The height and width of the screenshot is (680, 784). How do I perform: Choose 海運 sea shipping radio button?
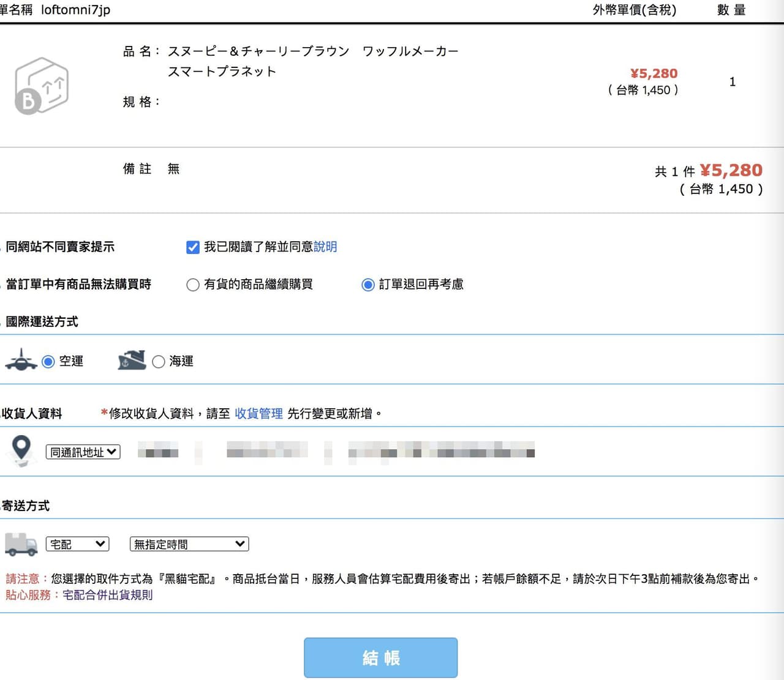click(159, 362)
